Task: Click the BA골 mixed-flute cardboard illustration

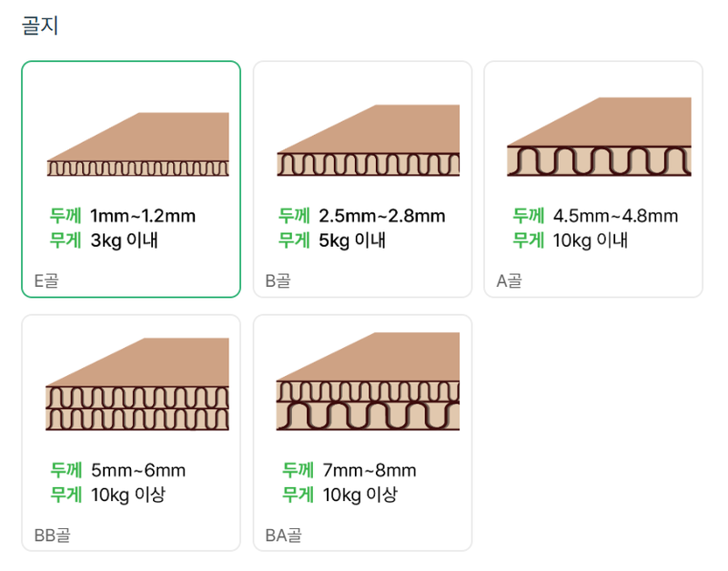Action: (368, 382)
